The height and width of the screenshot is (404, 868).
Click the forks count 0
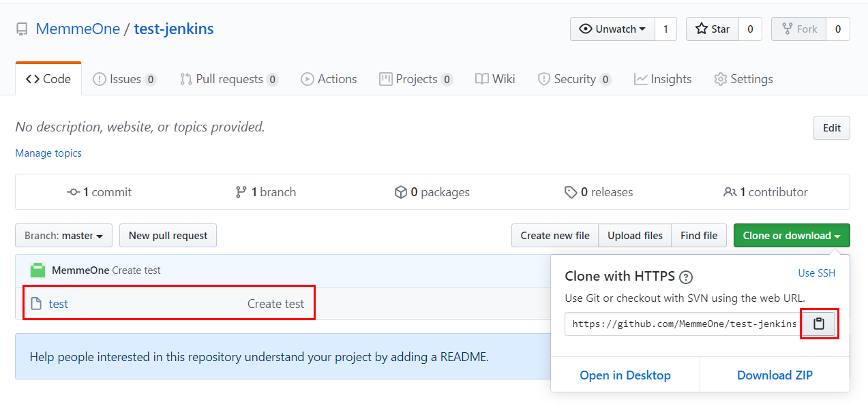[838, 29]
